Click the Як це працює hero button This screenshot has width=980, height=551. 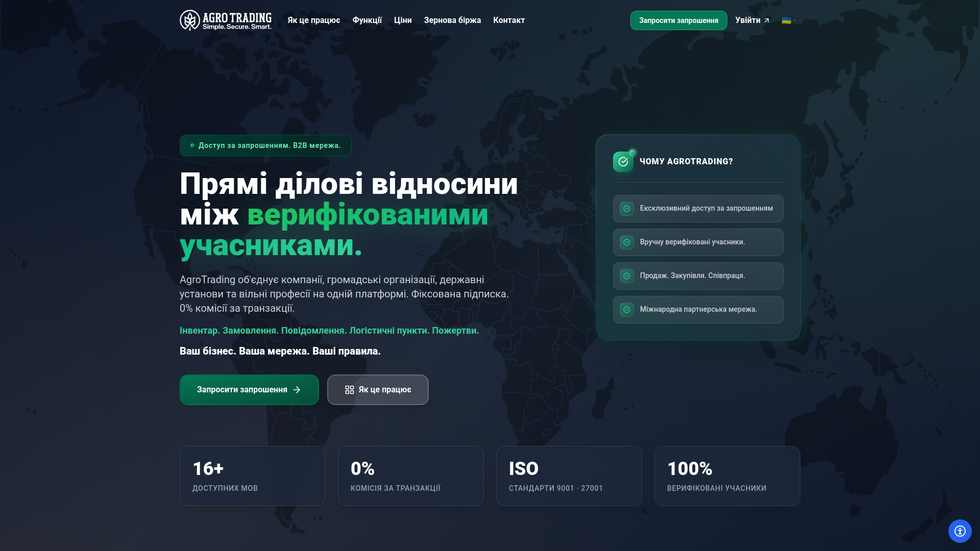tap(378, 390)
